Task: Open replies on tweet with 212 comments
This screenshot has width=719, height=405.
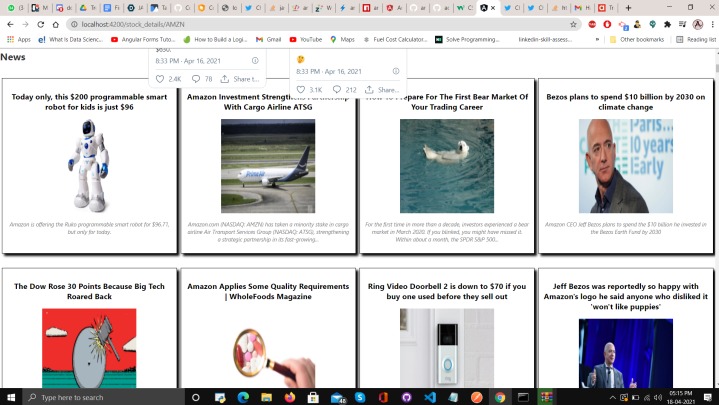Action: 344,89
